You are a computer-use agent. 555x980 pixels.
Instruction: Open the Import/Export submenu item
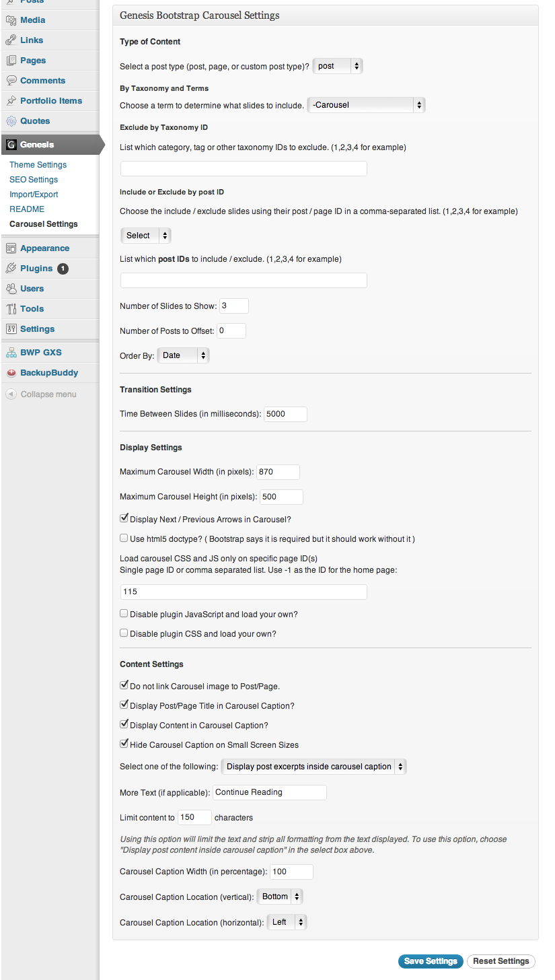point(34,195)
